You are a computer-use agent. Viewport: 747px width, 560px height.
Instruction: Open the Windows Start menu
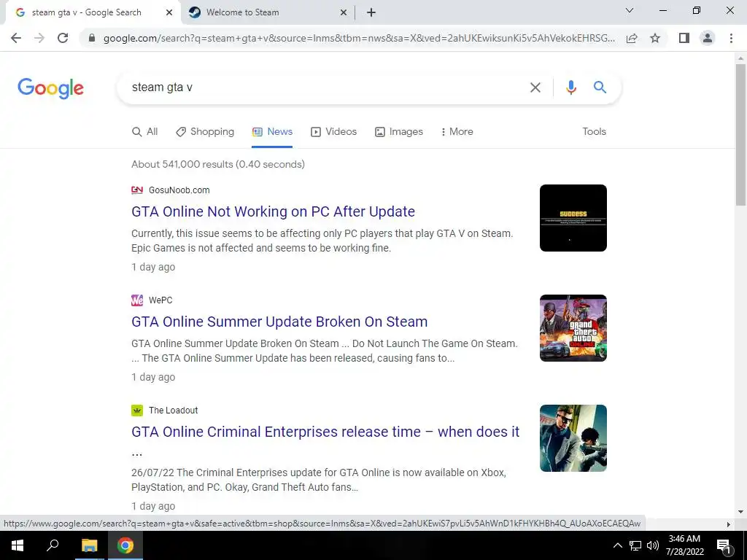pos(18,545)
